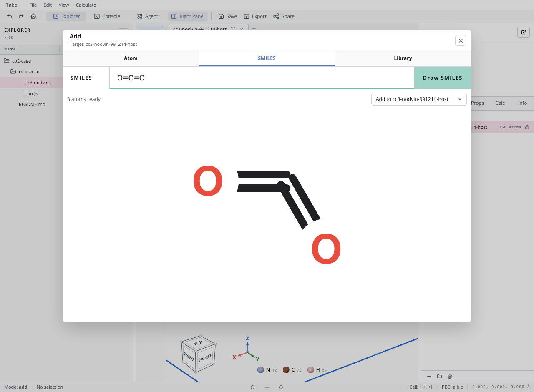Click the X axis on the gizmo
This screenshot has width=534, height=392.
tap(234, 357)
